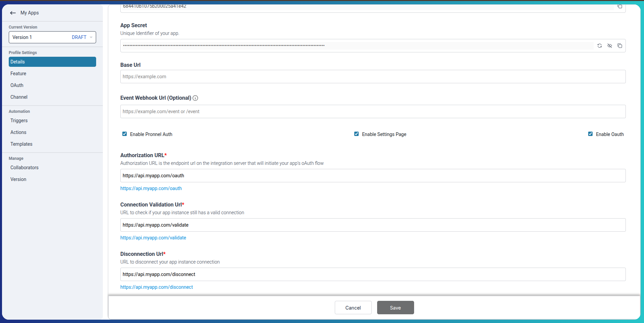644x323 pixels.
Task: Toggle App Secret visibility with the eye icon
Action: point(610,46)
